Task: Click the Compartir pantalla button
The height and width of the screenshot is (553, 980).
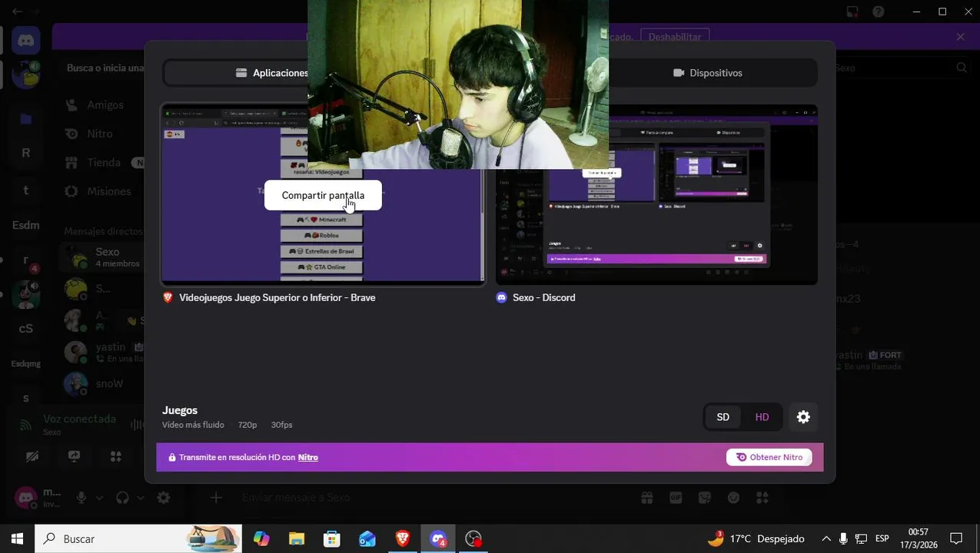Action: [x=323, y=195]
